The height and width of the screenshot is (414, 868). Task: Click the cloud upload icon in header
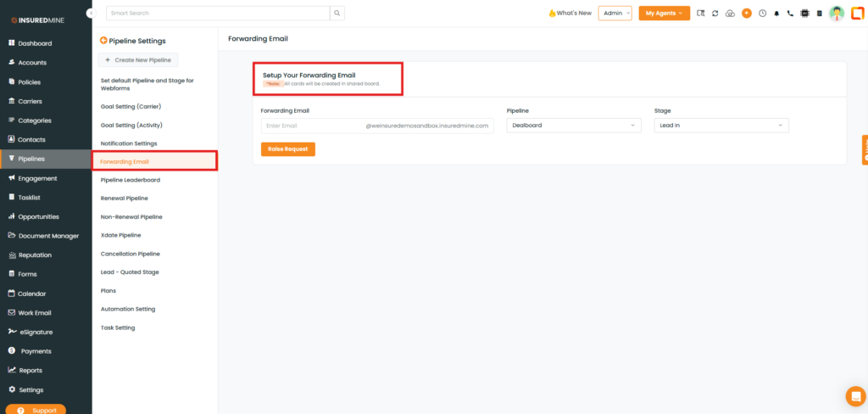click(x=730, y=14)
